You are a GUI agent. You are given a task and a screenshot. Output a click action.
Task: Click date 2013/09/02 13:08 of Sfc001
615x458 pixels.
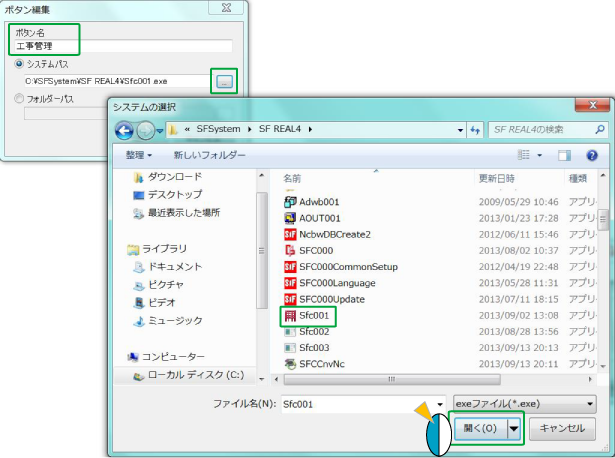(x=518, y=316)
